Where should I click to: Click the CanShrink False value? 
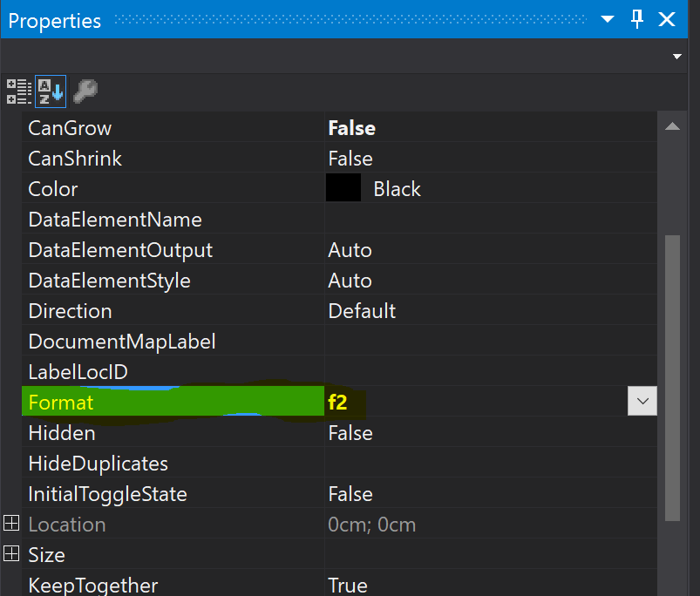pos(350,159)
